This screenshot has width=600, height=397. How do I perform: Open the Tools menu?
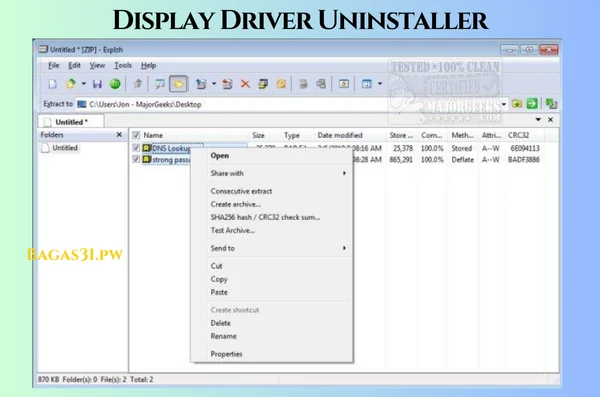point(123,65)
